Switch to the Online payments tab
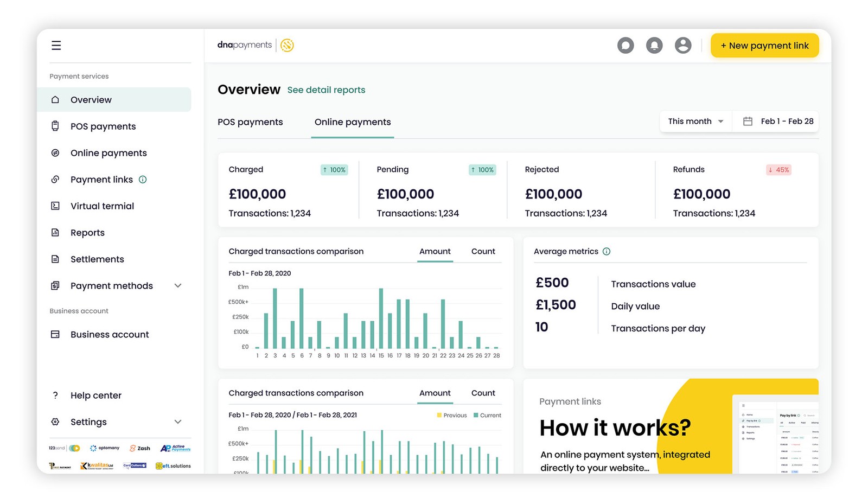Screen dimensions: 868x504 click(x=353, y=122)
